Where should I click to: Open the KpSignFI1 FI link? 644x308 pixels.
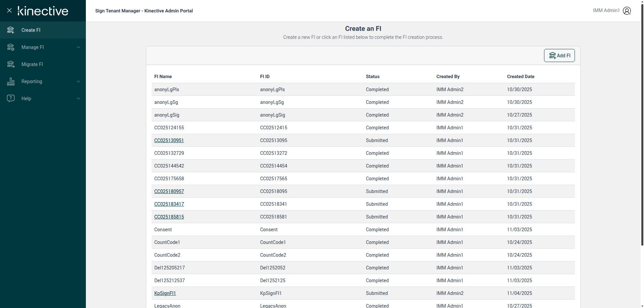[165, 293]
